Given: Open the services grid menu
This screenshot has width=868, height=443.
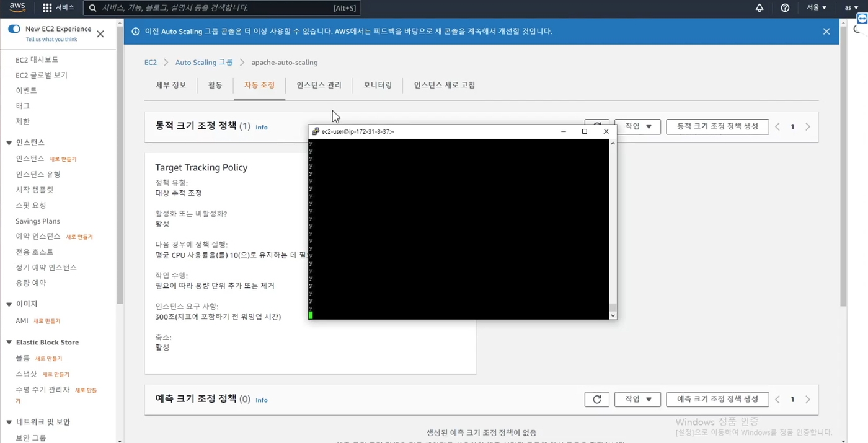Looking at the screenshot, I should tap(47, 8).
